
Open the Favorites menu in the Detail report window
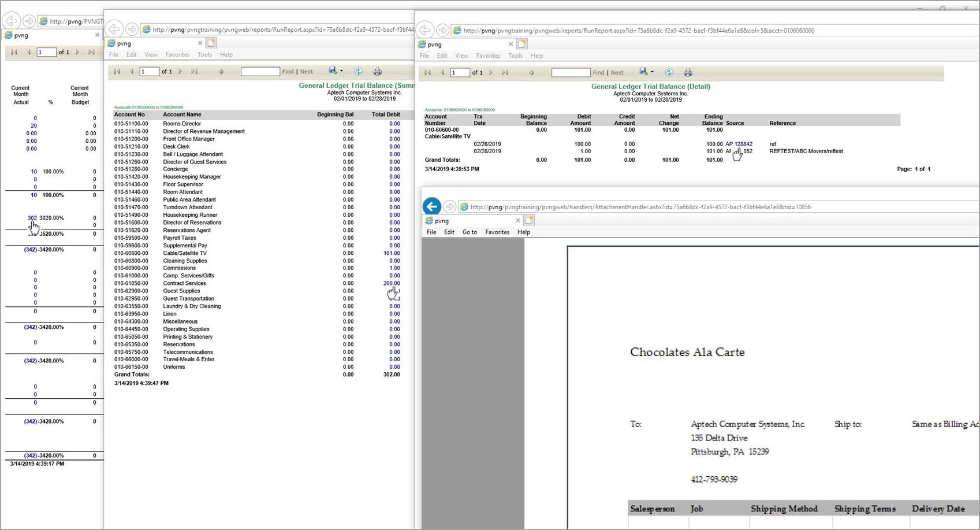coord(488,55)
